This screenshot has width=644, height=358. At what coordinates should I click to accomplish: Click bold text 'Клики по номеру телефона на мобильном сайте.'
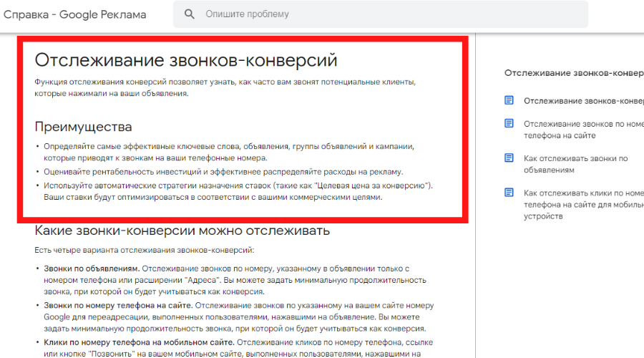(x=140, y=342)
